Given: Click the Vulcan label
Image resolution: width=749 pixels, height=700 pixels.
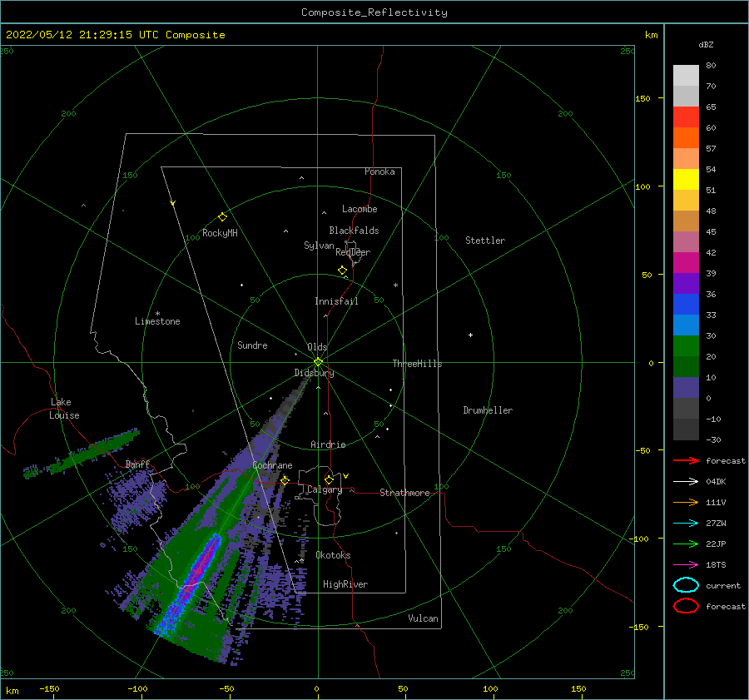Looking at the screenshot, I should pyautogui.click(x=423, y=618).
